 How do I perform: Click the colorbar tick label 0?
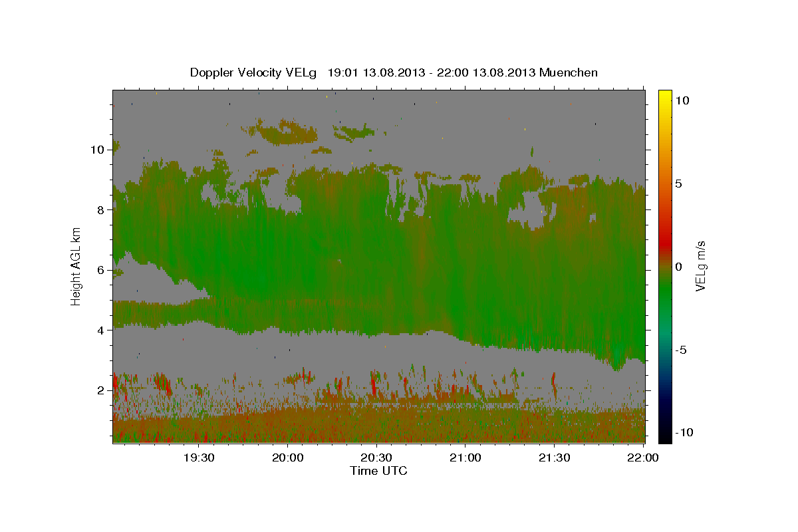pyautogui.click(x=678, y=267)
